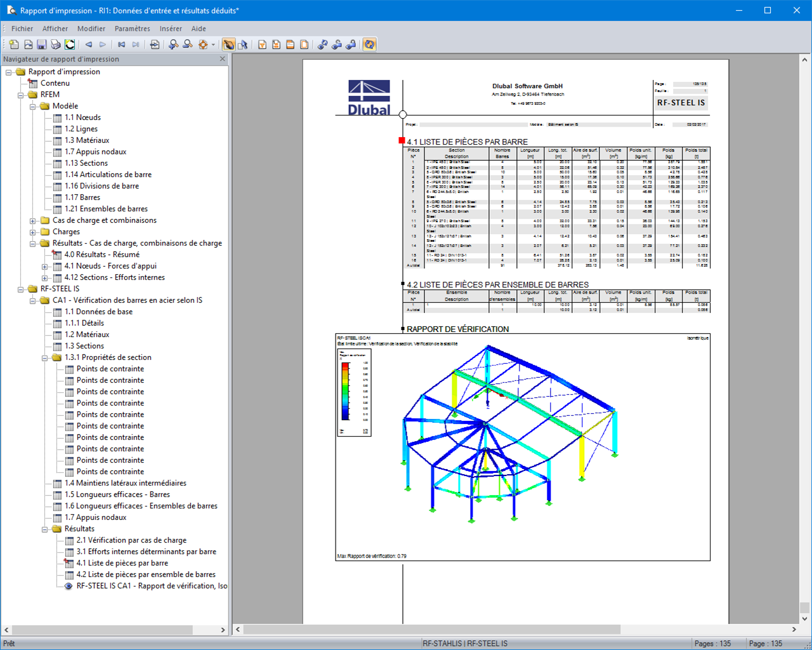Zoom in with the magnifier plus icon
The height and width of the screenshot is (650, 812).
(x=173, y=44)
